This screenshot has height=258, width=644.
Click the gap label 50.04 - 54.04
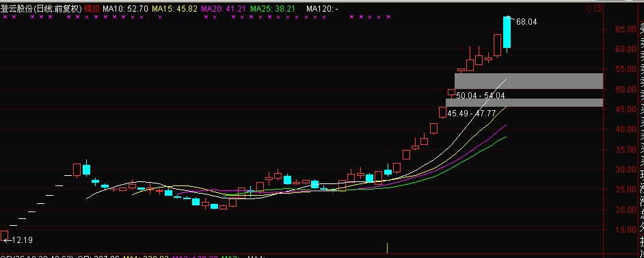(480, 96)
